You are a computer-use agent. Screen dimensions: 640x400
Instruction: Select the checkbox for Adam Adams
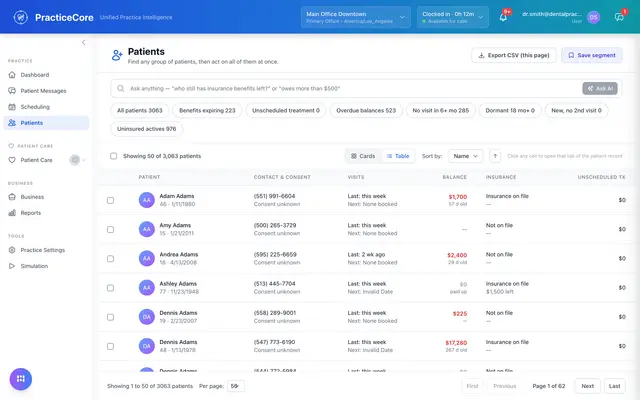point(110,200)
